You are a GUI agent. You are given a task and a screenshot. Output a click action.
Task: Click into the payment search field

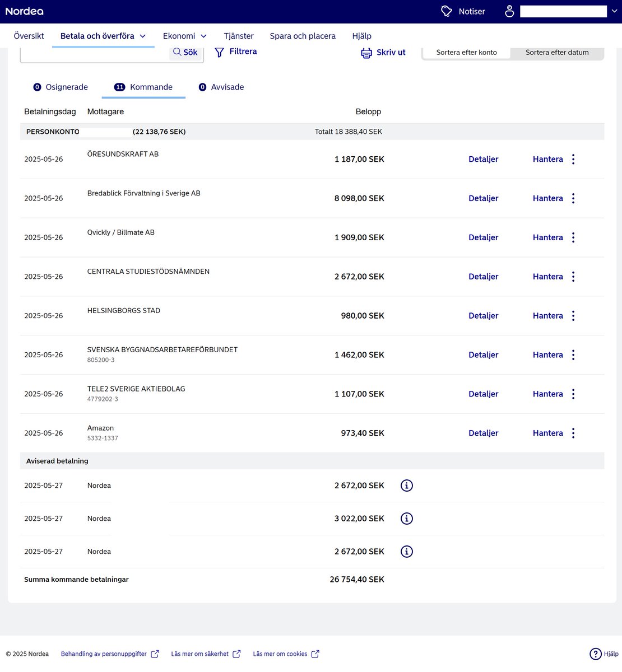click(95, 54)
